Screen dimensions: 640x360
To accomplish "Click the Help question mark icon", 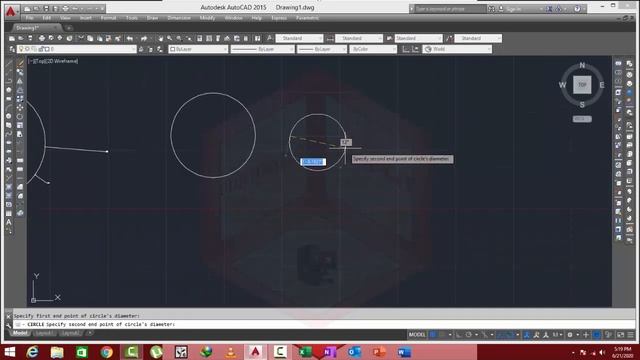I will pyautogui.click(x=577, y=9).
